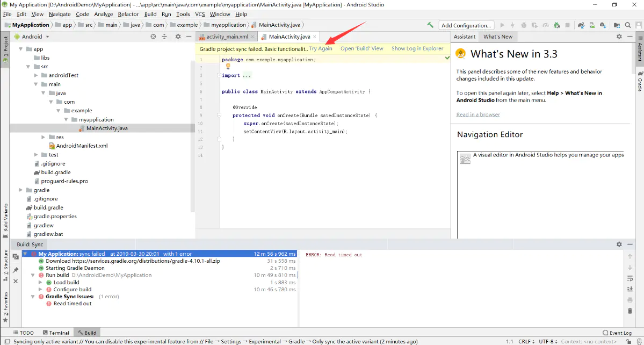Open the Assistant panel gear settings
The image size is (644, 345).
pos(619,37)
